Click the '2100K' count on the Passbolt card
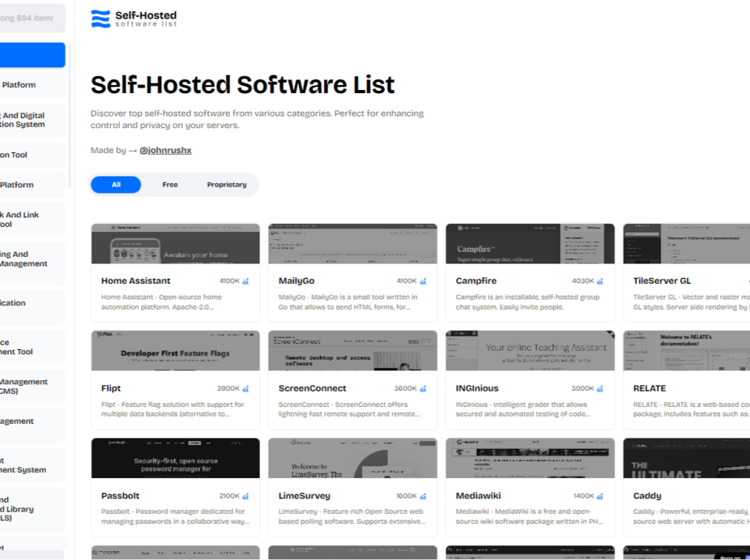 (229, 496)
